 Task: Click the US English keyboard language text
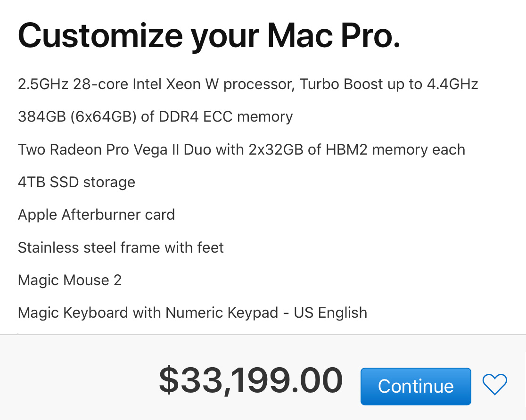pos(330,313)
